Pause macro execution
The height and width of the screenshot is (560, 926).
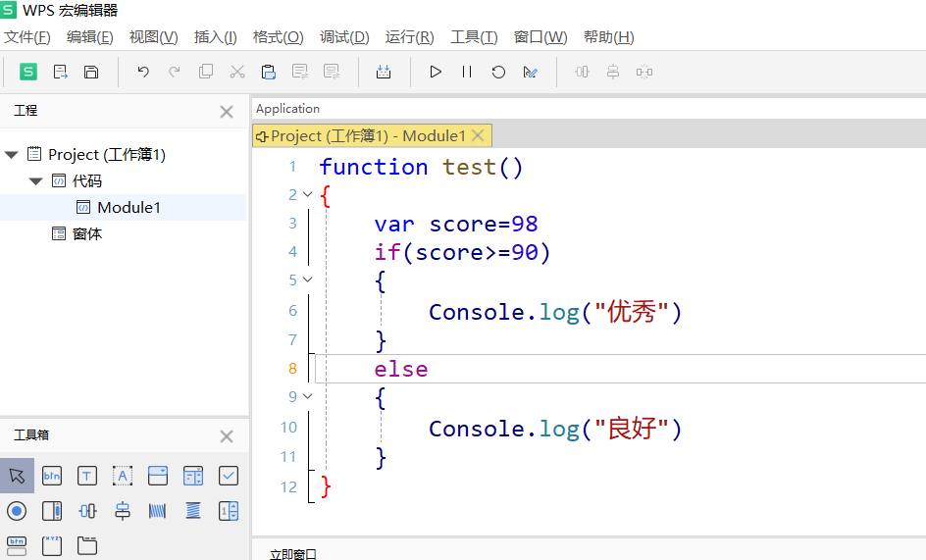click(467, 72)
